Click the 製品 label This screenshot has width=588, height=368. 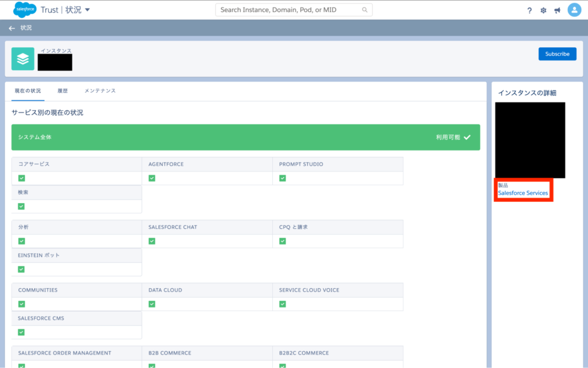pyautogui.click(x=503, y=185)
